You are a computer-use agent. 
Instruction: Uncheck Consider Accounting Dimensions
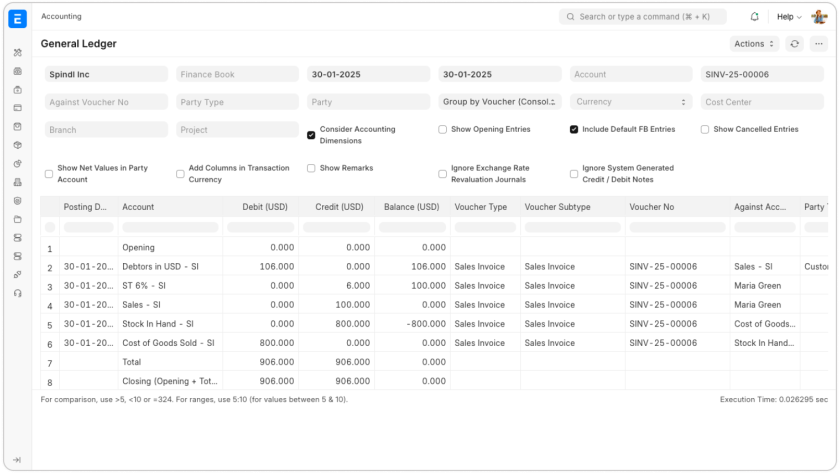coord(311,135)
